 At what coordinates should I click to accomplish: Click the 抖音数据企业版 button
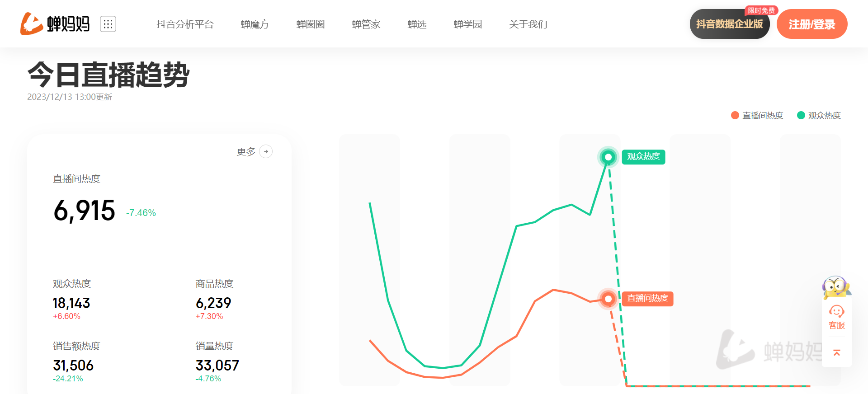click(730, 24)
